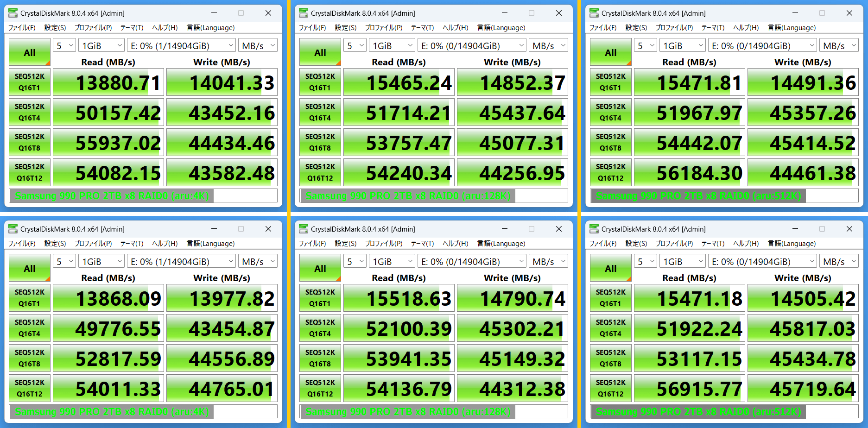Open test count dropdown in window showing 15471.81
868x428 pixels.
tap(646, 45)
